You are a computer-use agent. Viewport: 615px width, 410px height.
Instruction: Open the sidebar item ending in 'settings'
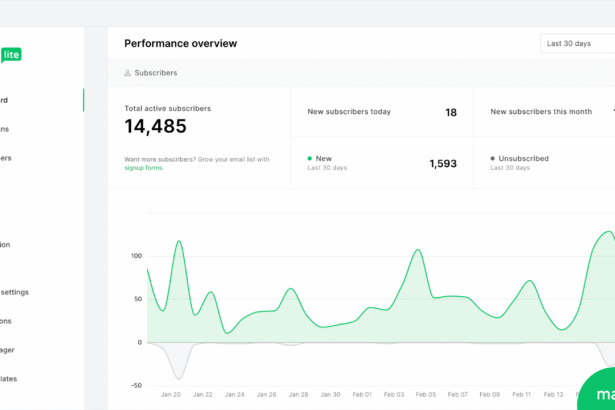15,292
